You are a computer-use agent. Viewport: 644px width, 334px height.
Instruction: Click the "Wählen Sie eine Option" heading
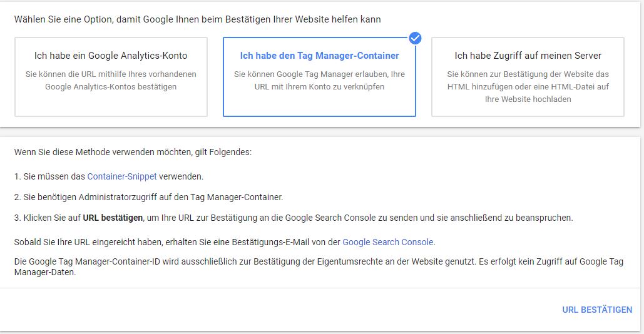coord(197,19)
